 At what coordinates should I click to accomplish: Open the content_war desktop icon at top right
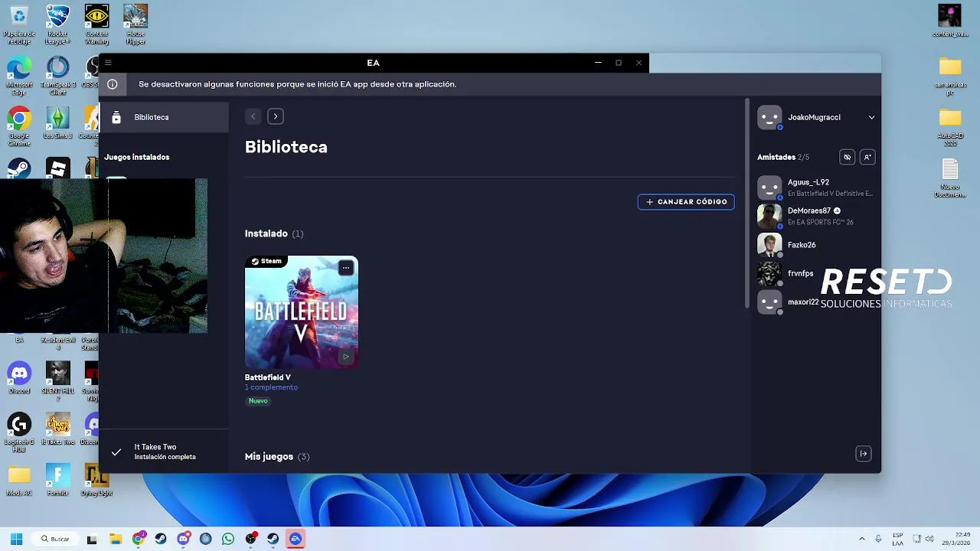pyautogui.click(x=949, y=21)
